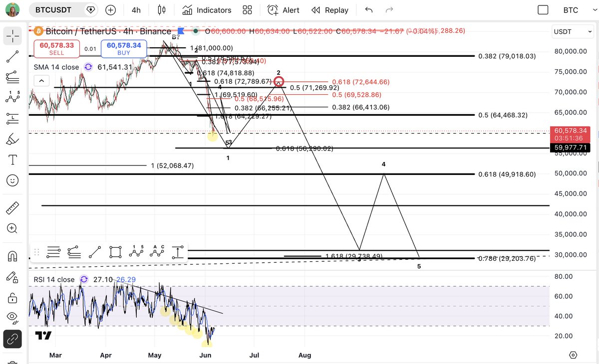Click the horizontal line tool in floating toolbar
This screenshot has width=599, height=364.
click(x=53, y=252)
